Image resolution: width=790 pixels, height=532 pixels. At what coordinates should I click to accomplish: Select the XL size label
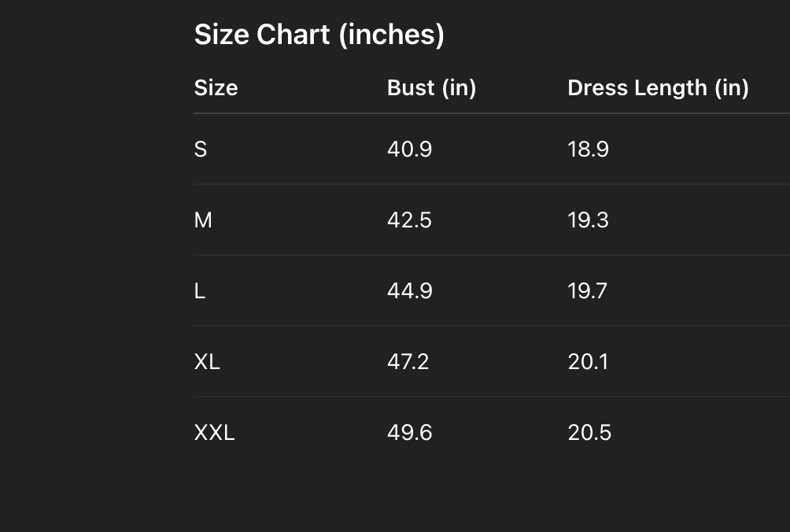coord(207,361)
